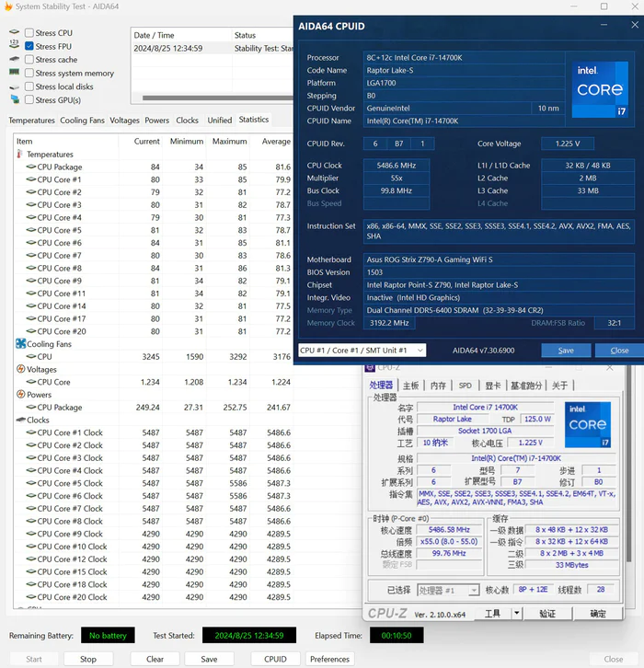This screenshot has height=668, width=644.
Task: Click the icon beside CPU Package power row
Action: click(31, 407)
